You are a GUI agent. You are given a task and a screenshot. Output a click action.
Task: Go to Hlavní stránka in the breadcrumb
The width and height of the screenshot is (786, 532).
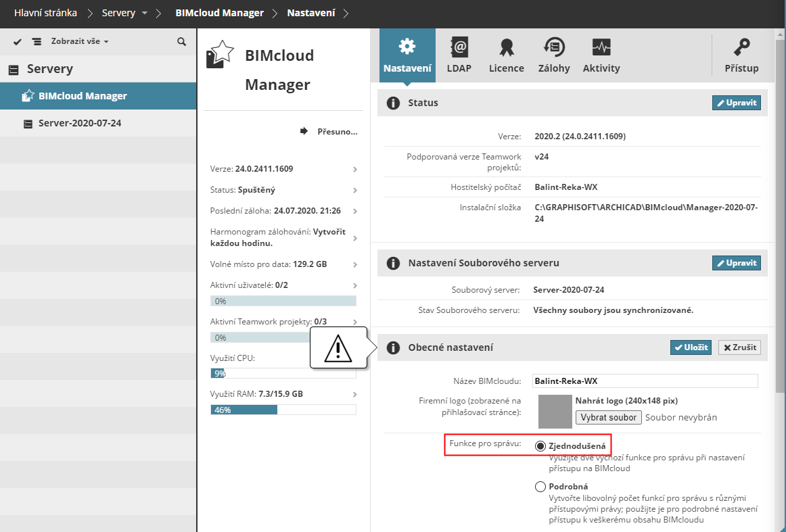pos(45,13)
